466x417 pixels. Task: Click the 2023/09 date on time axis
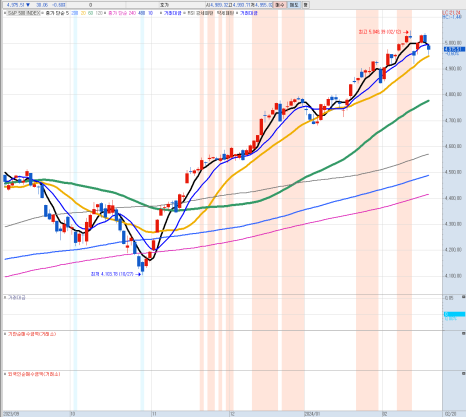point(11,414)
